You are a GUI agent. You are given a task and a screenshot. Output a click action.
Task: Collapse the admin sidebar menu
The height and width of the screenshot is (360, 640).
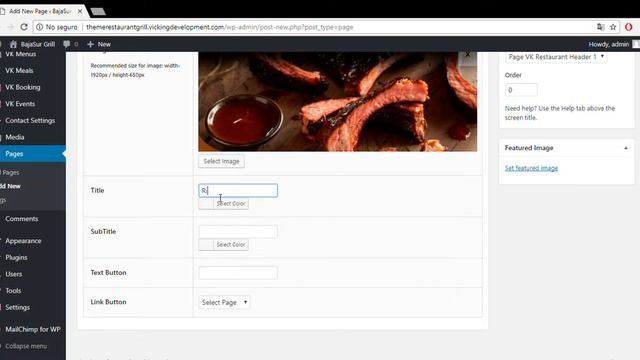tap(25, 346)
